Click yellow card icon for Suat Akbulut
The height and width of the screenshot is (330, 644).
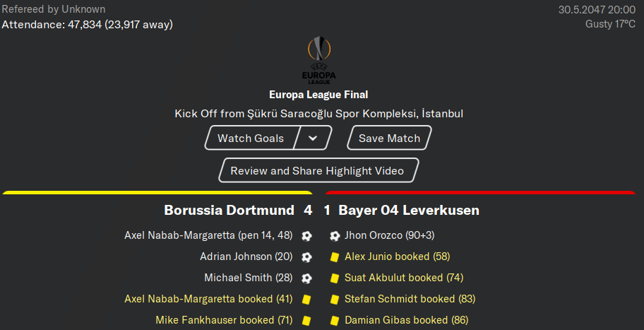pos(335,278)
